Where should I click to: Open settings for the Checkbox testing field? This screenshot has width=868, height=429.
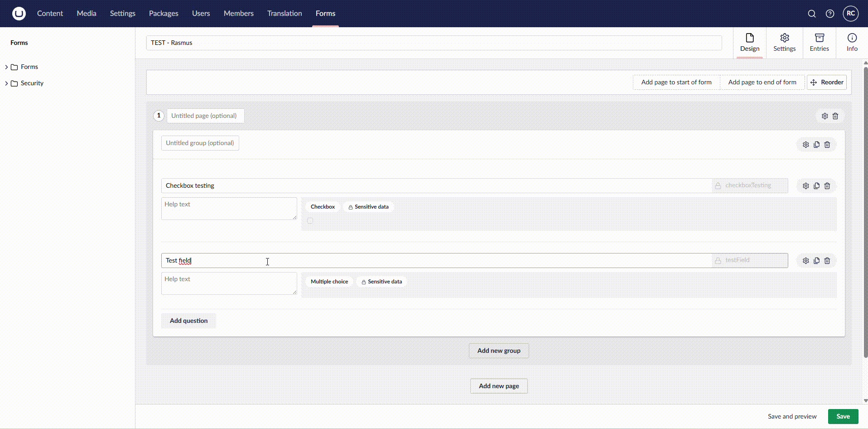pyautogui.click(x=805, y=186)
